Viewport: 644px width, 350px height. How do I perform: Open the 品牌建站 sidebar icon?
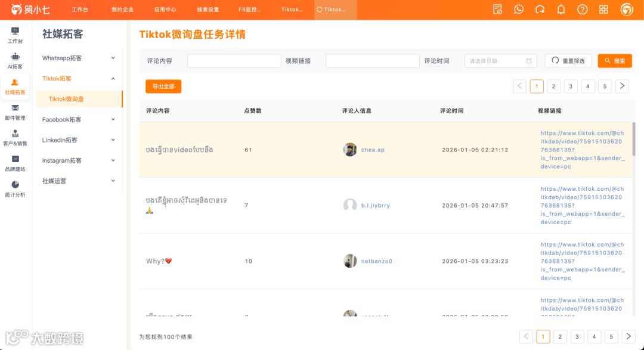coord(15,159)
